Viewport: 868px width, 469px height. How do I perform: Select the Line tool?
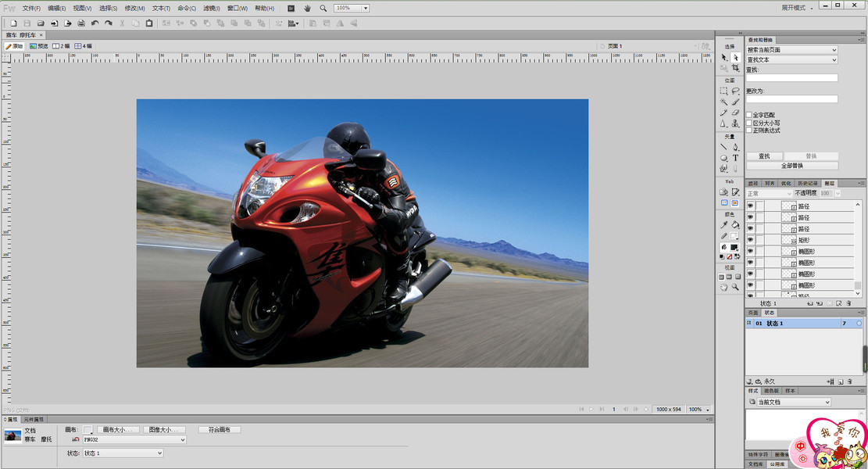pos(723,147)
